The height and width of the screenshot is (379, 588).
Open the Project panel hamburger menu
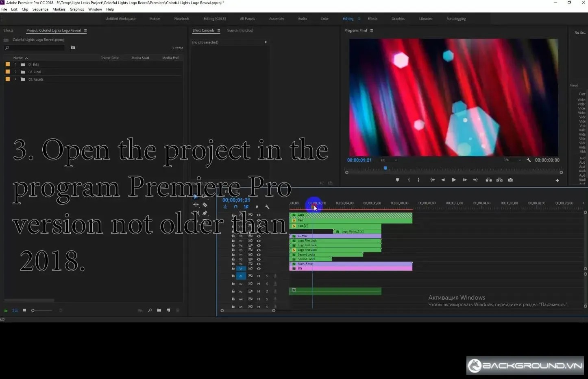pyautogui.click(x=85, y=31)
